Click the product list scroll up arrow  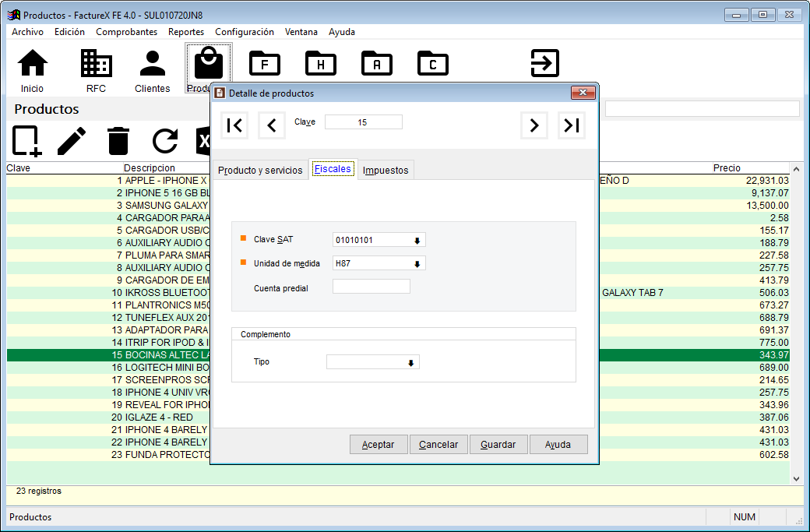(796, 169)
